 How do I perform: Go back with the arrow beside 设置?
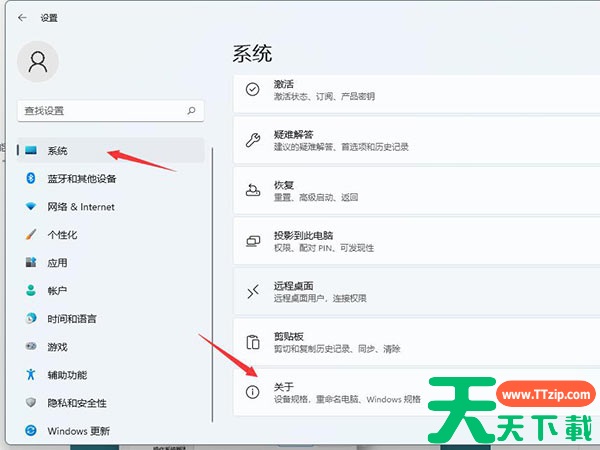pyautogui.click(x=22, y=18)
